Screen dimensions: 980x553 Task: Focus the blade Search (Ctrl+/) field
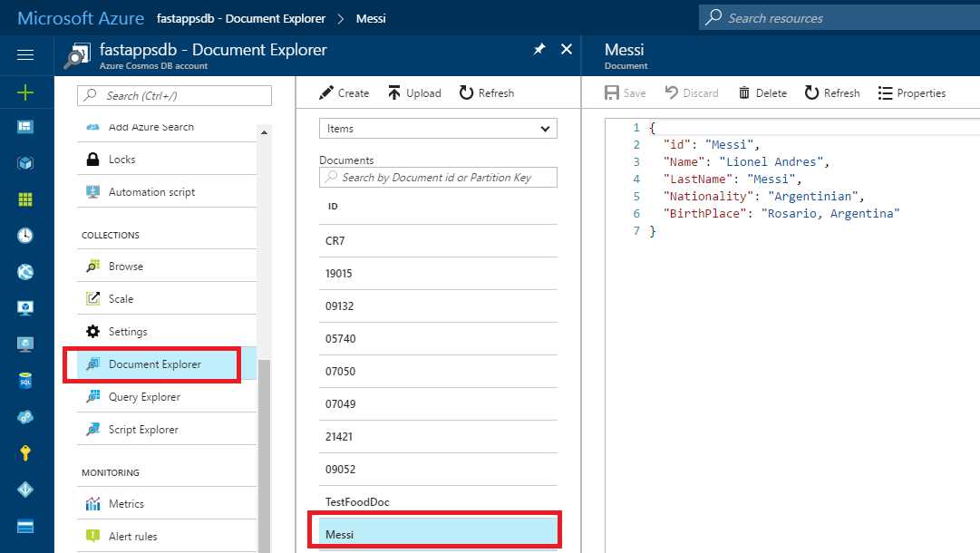point(174,95)
